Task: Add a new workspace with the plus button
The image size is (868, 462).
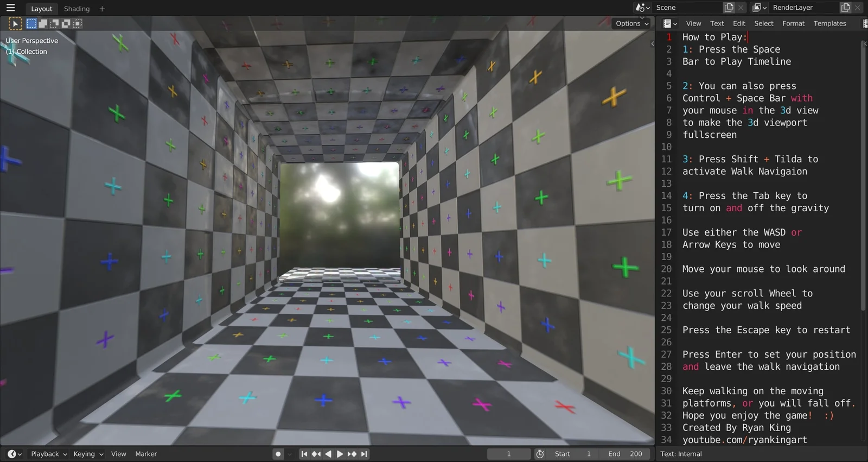Action: (x=102, y=9)
